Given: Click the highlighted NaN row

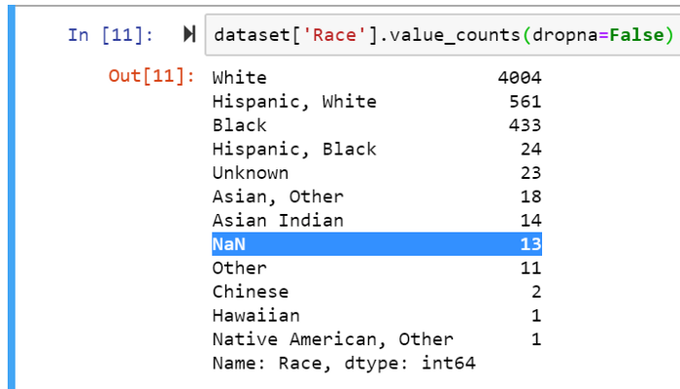Looking at the screenshot, I should click(x=377, y=244).
